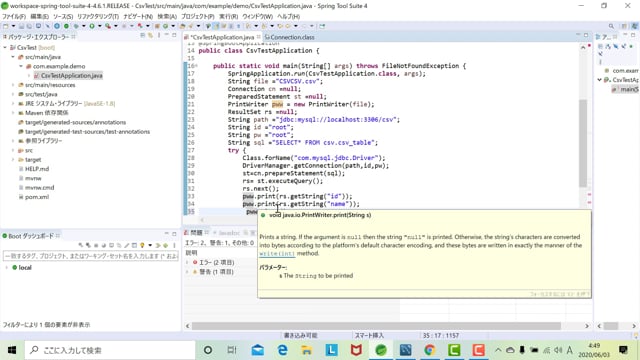The height and width of the screenshot is (360, 640).
Task: Maximize the editor area with its maximize icon
Action: click(586, 36)
